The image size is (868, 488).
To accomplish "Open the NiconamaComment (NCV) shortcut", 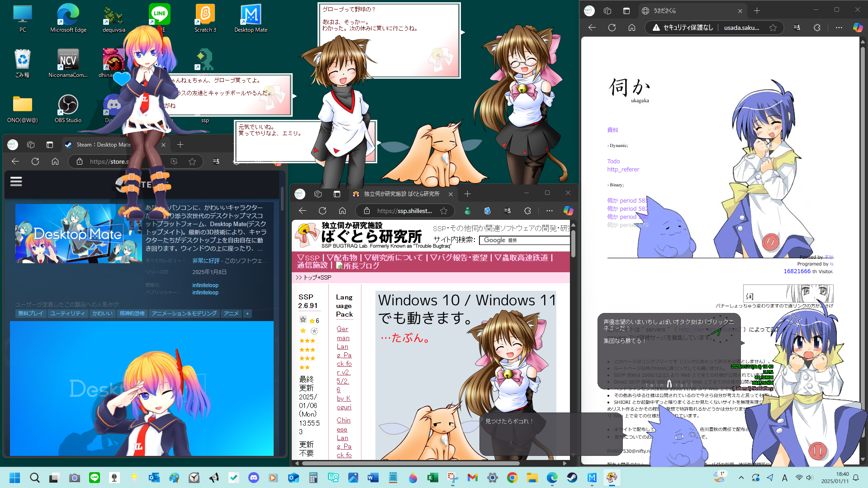I will 68,63.
